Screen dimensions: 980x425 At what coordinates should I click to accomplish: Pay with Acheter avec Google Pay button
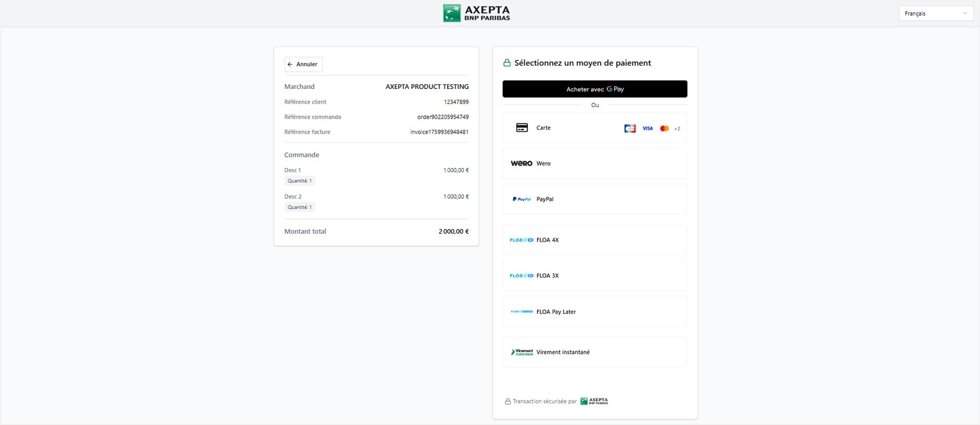pos(594,89)
